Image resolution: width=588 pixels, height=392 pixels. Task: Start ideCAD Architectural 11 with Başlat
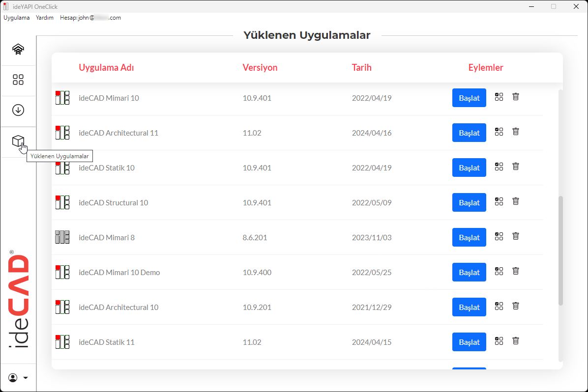[469, 133]
